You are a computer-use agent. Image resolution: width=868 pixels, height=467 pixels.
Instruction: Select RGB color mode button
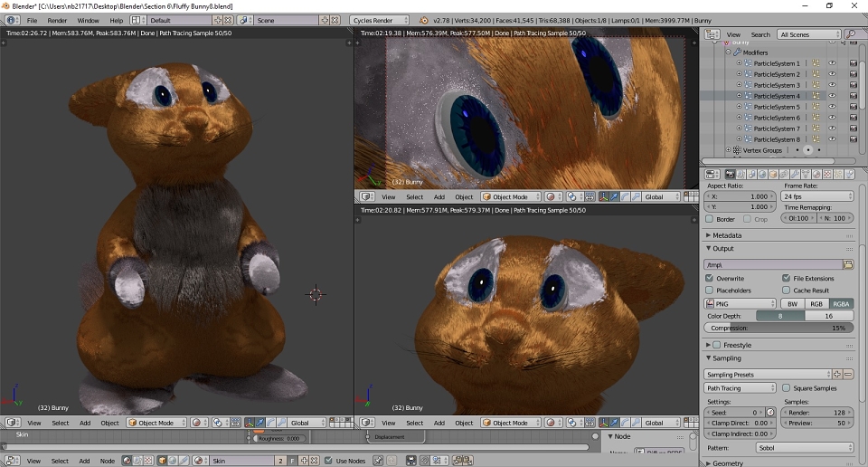click(816, 303)
